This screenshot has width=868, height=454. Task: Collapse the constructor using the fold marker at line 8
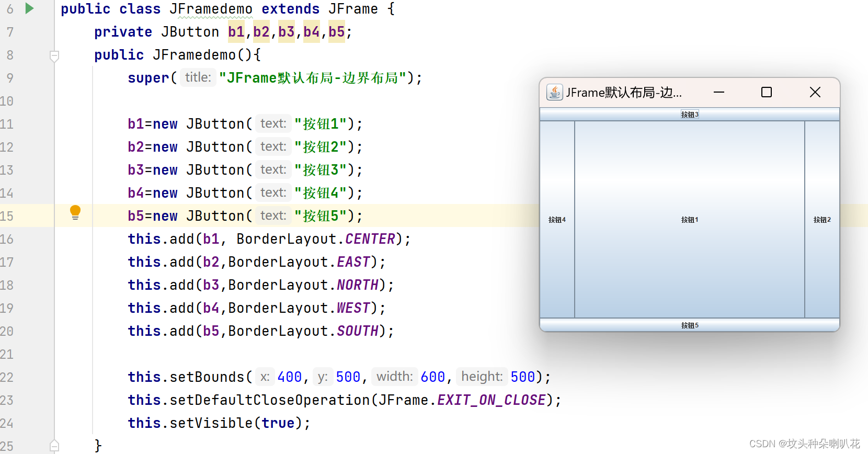(x=54, y=55)
